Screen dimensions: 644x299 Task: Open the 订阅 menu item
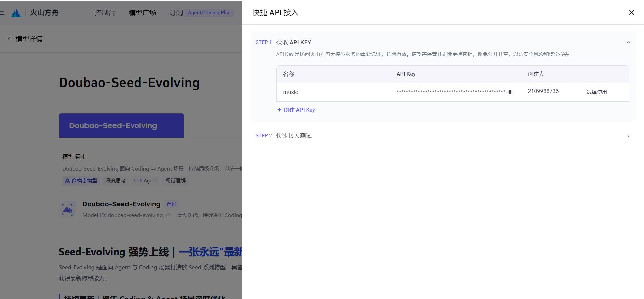tap(176, 13)
